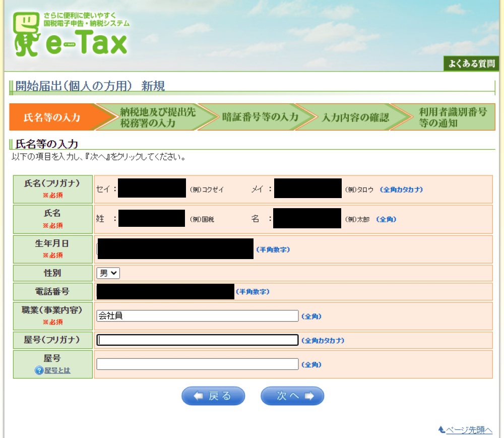This screenshot has height=438, width=504.
Task: Open the 性別 dropdown showing 男
Action: (x=108, y=273)
